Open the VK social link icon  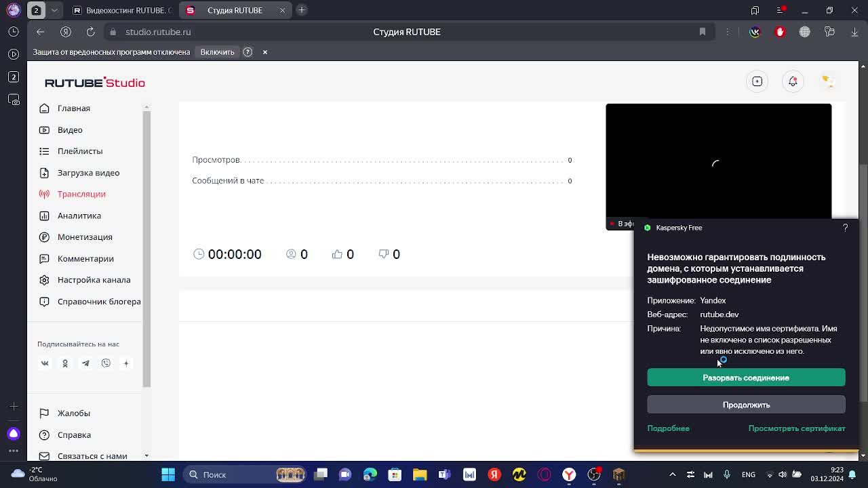pyautogui.click(x=45, y=363)
